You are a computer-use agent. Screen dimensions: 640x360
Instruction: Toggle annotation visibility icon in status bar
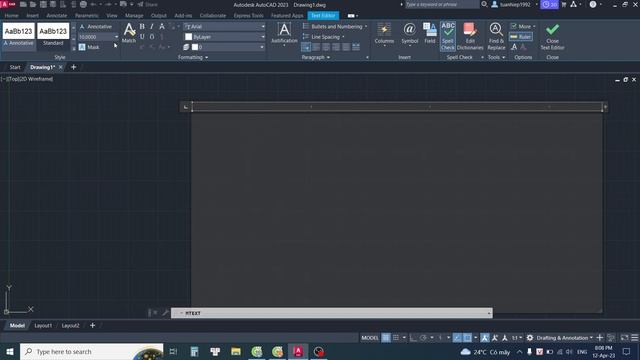tap(484, 338)
